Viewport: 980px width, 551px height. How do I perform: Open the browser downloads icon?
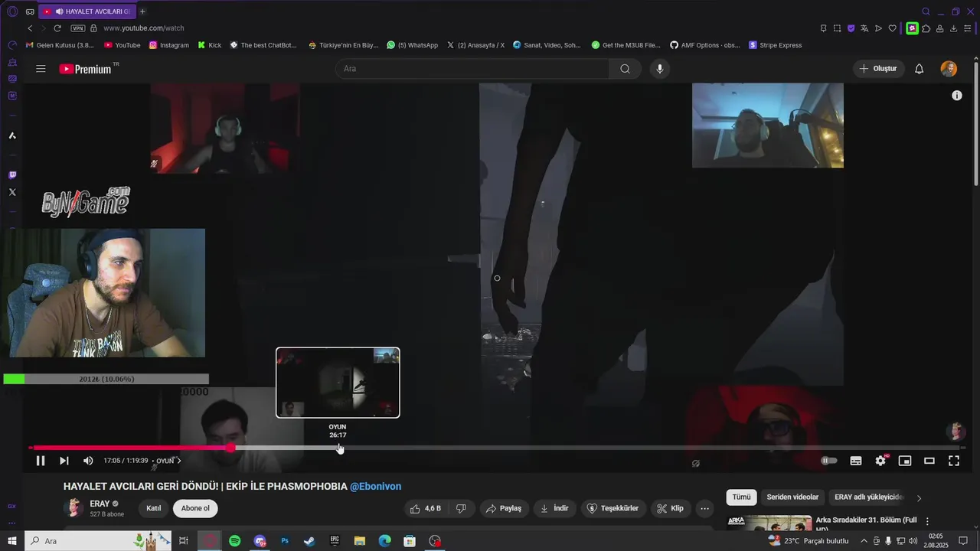coord(953,28)
